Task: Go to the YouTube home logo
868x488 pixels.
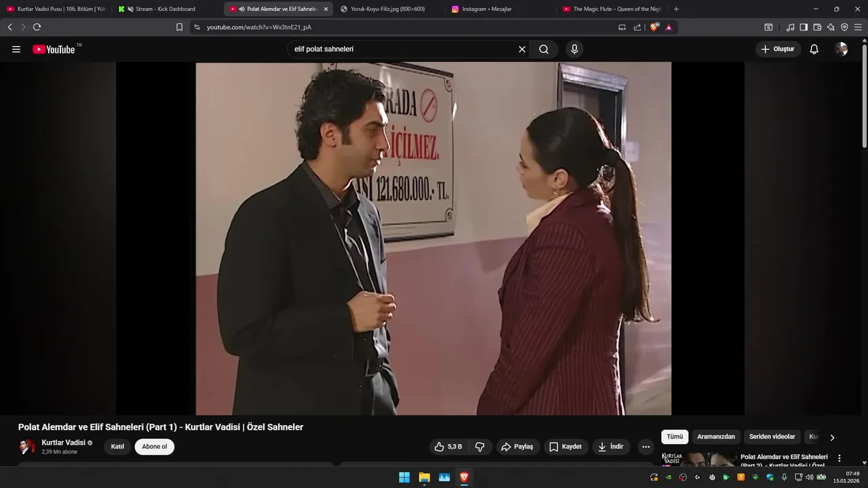Action: click(54, 49)
